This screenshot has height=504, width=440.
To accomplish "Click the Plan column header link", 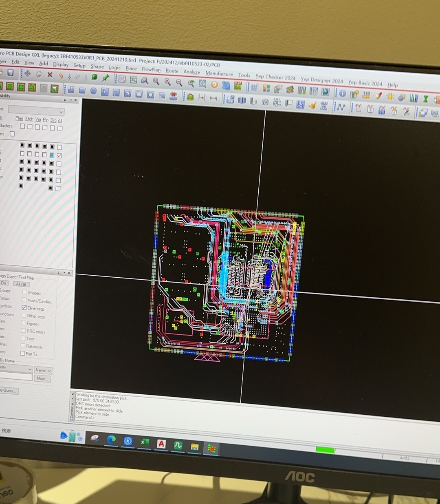I will pyautogui.click(x=19, y=118).
